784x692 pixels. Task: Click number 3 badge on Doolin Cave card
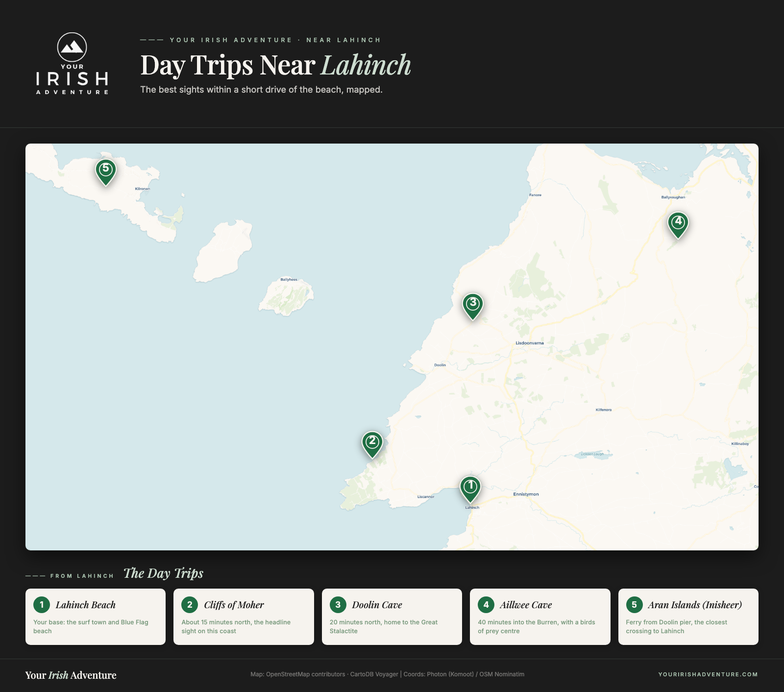338,605
